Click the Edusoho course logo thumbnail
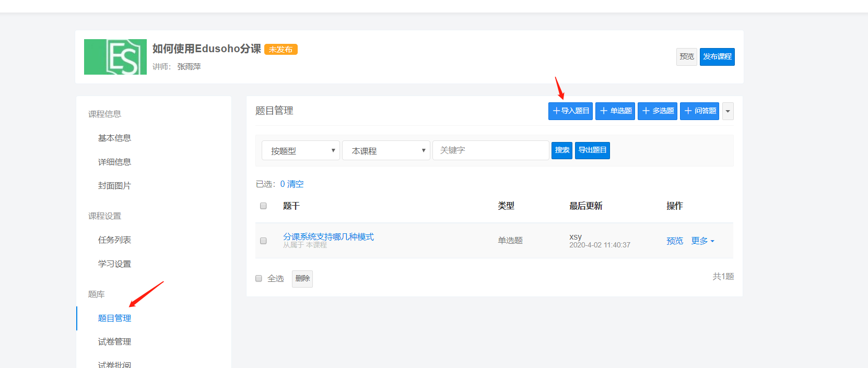Viewport: 868px width, 368px height. tap(115, 57)
